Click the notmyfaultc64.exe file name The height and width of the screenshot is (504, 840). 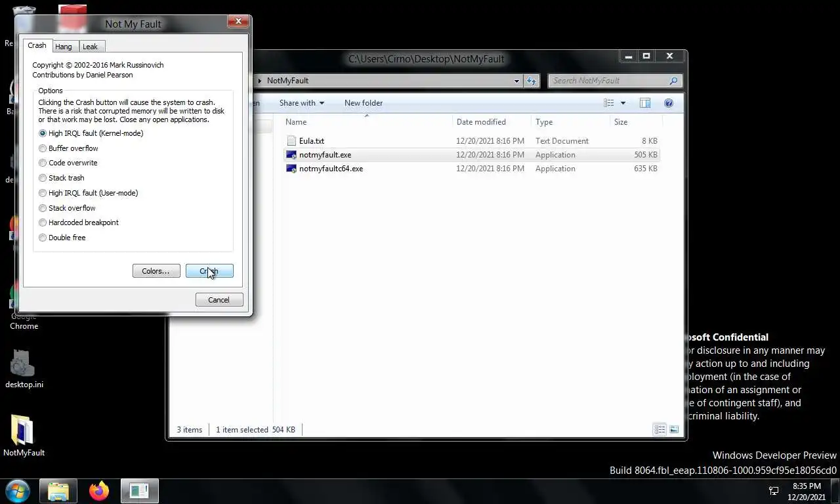[331, 169]
